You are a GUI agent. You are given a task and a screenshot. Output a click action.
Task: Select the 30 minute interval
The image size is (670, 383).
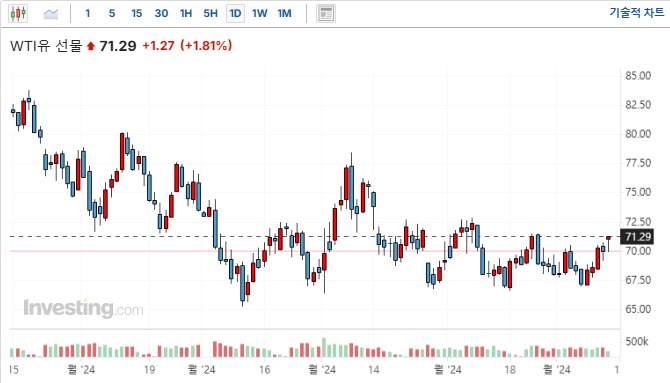pyautogui.click(x=161, y=14)
